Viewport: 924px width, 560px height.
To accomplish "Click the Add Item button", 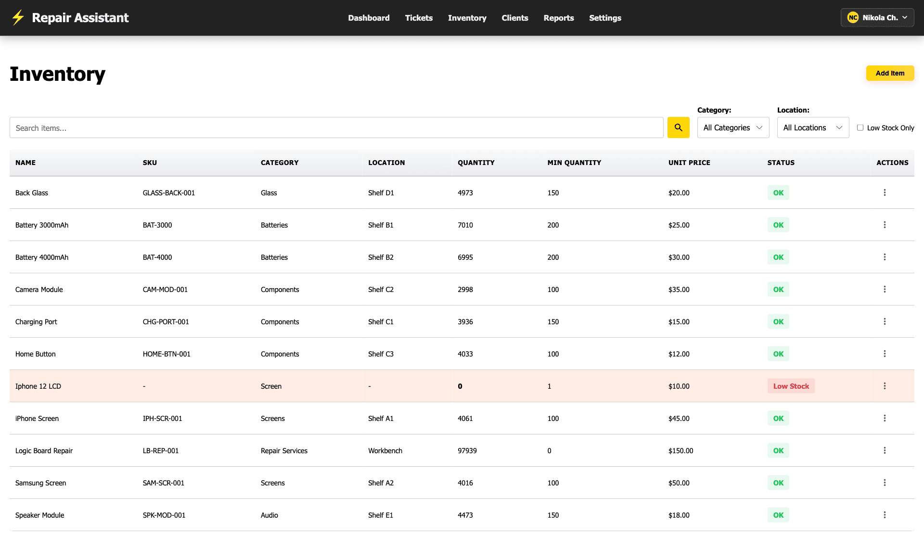I will (x=890, y=73).
